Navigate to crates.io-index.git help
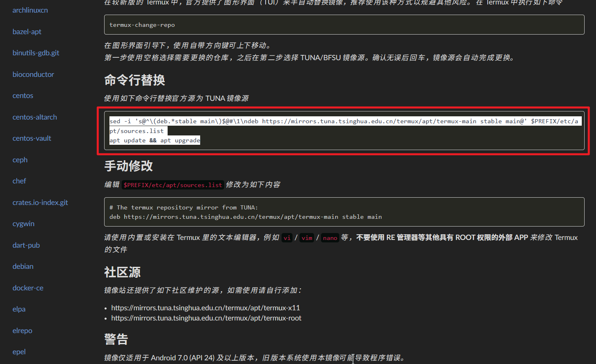 point(40,203)
